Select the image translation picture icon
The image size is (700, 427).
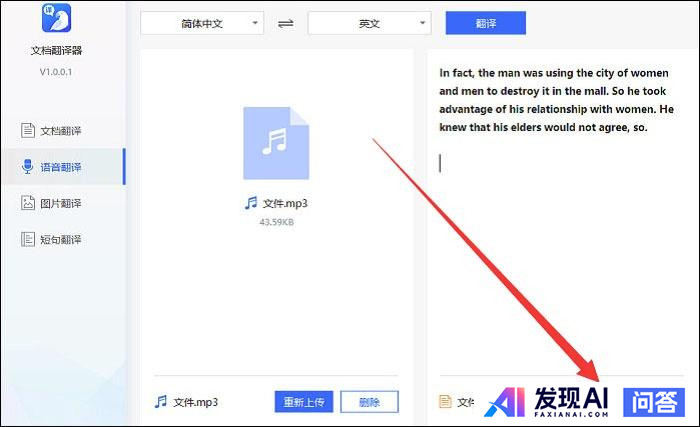[28, 203]
